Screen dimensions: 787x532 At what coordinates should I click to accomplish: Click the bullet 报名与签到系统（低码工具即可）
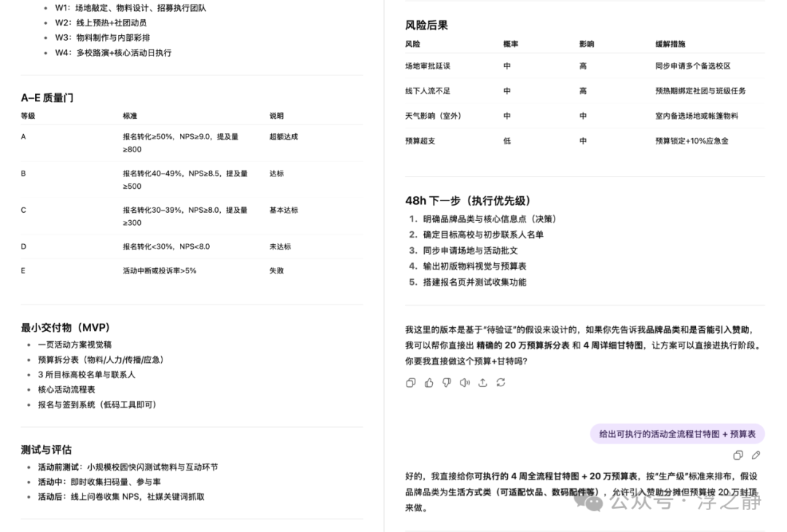coord(98,404)
